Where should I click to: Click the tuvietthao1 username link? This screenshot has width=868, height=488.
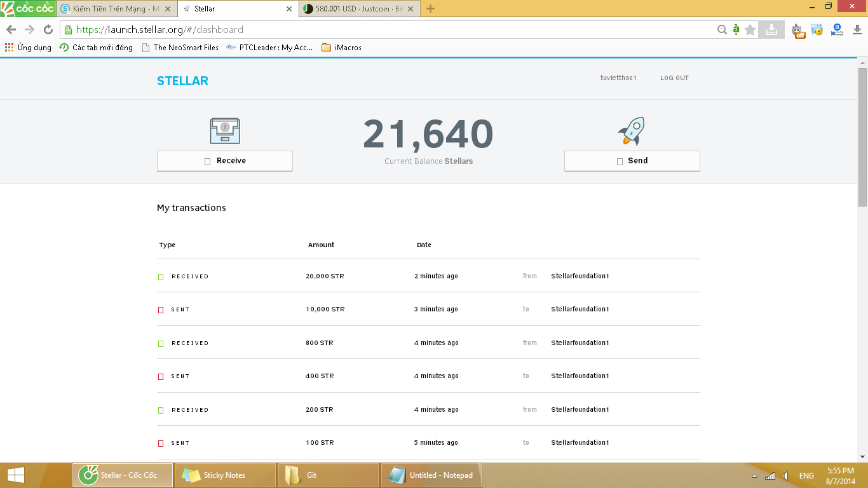coord(618,78)
